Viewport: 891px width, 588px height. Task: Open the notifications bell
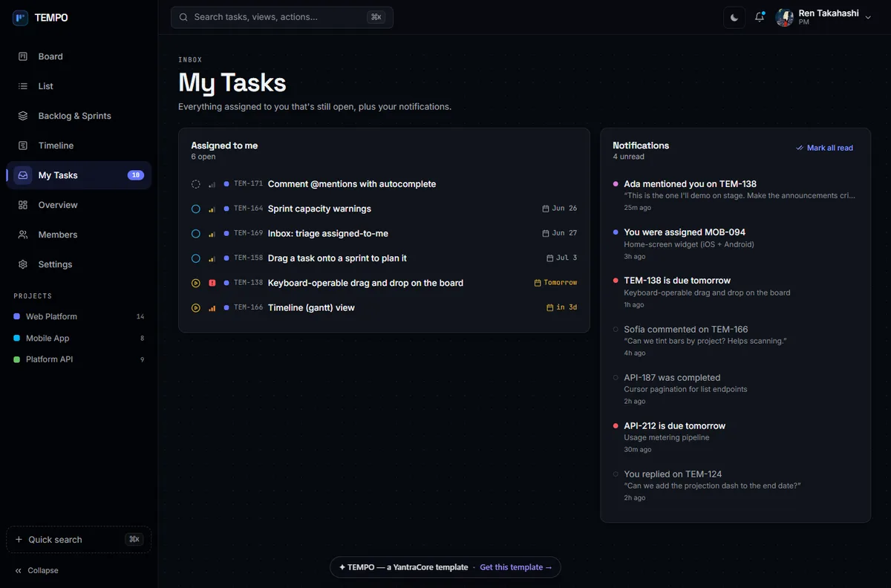[x=760, y=17]
